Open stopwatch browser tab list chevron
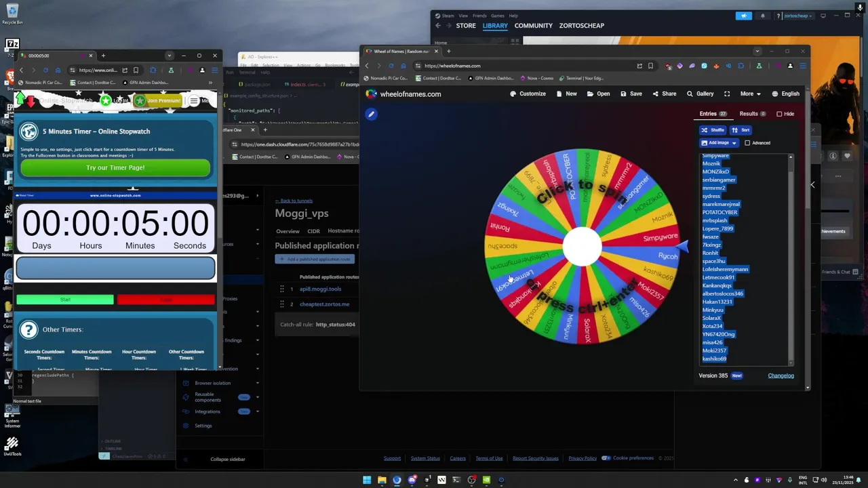The height and width of the screenshot is (488, 868). (x=169, y=56)
